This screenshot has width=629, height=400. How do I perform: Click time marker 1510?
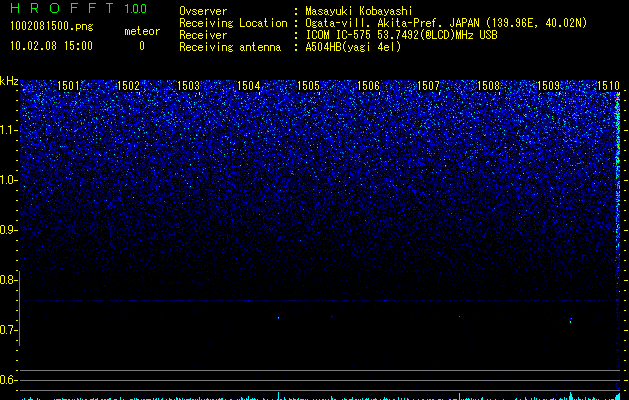(608, 86)
